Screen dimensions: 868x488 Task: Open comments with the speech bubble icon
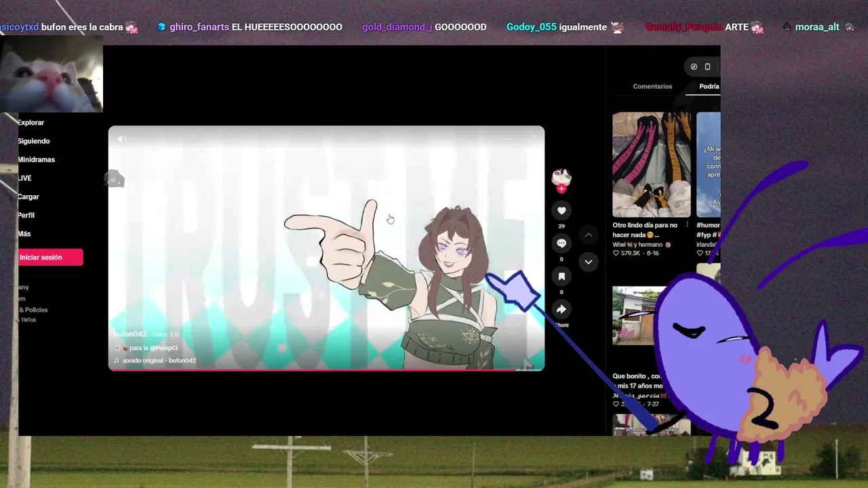click(x=561, y=243)
